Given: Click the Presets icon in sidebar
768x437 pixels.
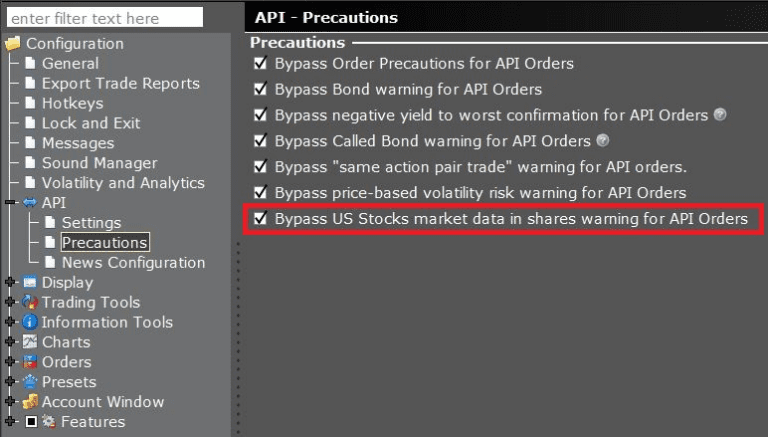Looking at the screenshot, I should (29, 382).
